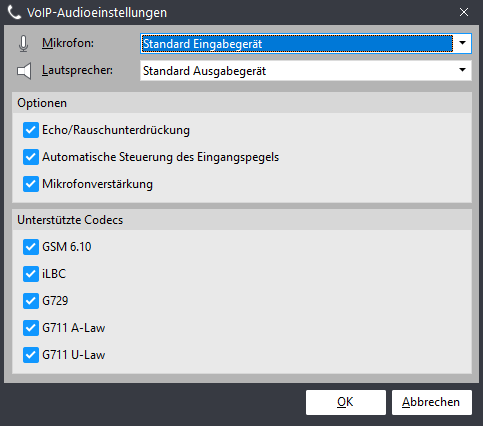The width and height of the screenshot is (483, 426).
Task: Click the Standard Ausgabegerät combo box
Action: pos(306,70)
